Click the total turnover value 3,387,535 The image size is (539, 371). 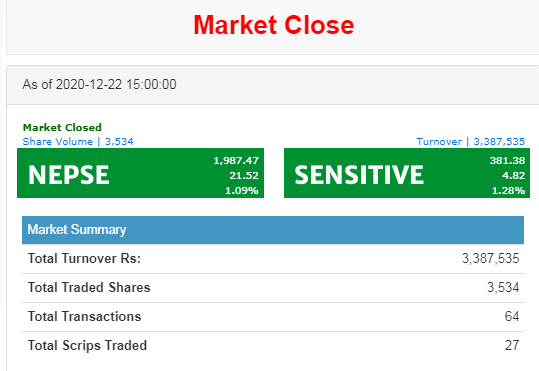491,259
